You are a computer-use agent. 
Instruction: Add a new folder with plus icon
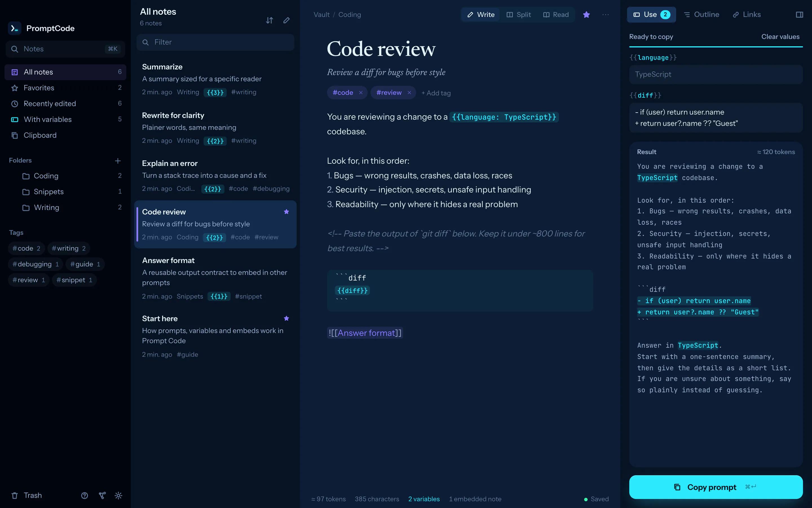point(118,161)
